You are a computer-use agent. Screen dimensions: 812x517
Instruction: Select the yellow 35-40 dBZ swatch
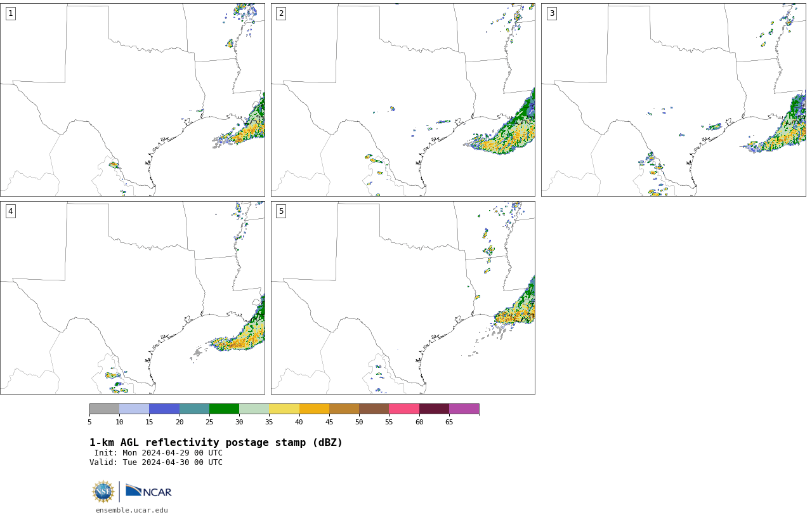click(284, 409)
